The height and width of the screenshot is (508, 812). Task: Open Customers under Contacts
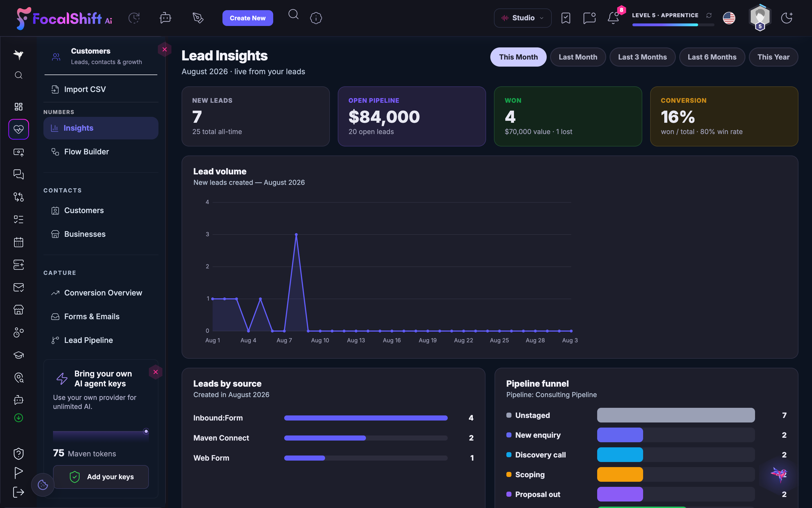(101, 210)
